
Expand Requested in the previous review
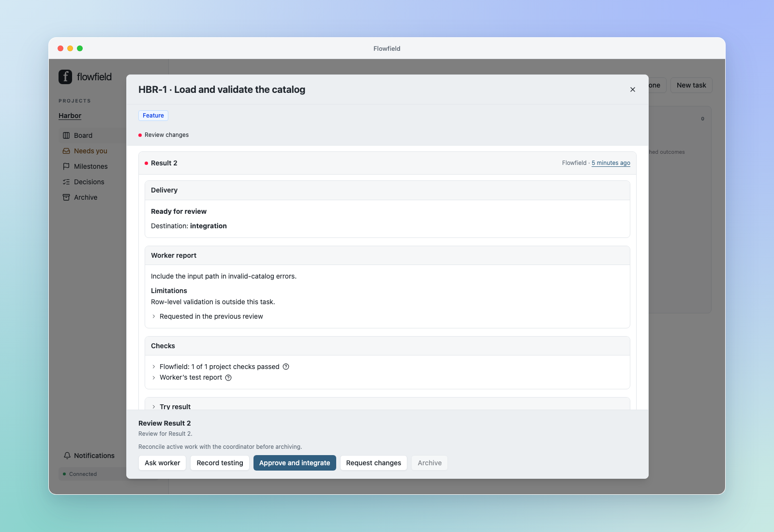point(207,316)
